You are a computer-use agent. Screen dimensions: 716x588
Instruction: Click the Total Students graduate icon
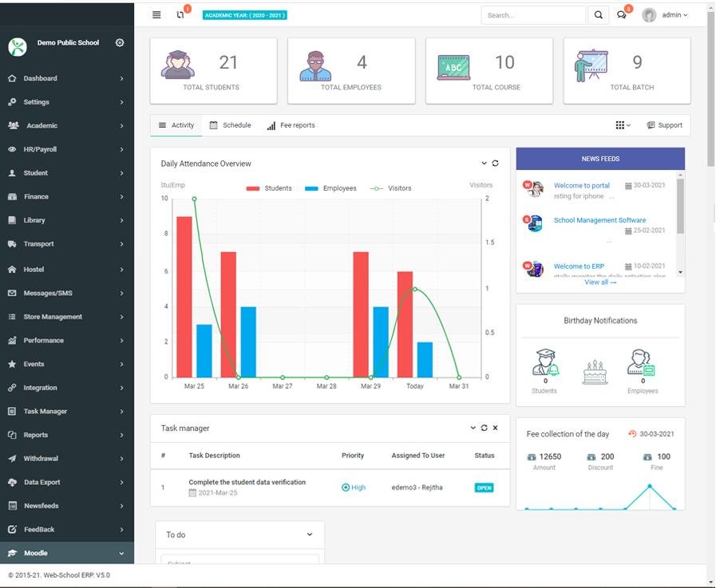177,65
